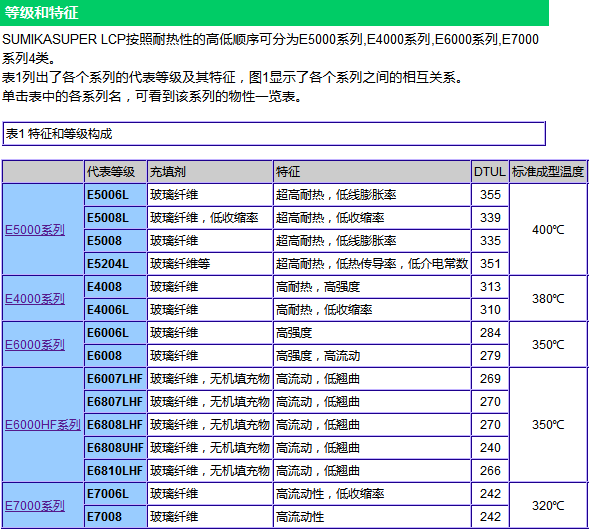
Task: Click the green 等级和特征 header banner
Action: [274, 13]
